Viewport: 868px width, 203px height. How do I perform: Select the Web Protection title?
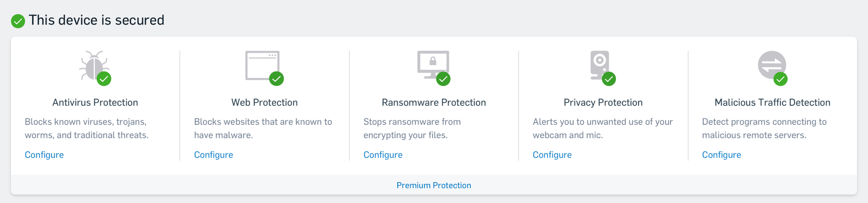[265, 102]
